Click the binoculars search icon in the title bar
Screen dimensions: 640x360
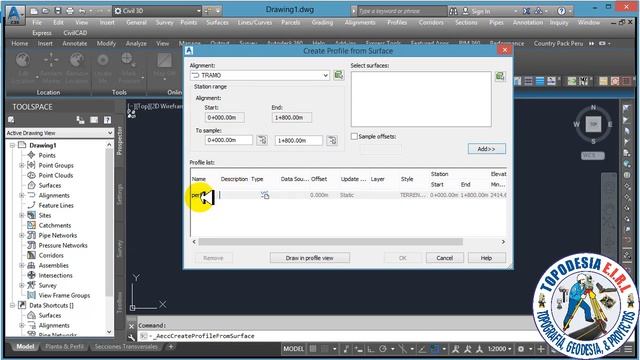[x=453, y=11]
